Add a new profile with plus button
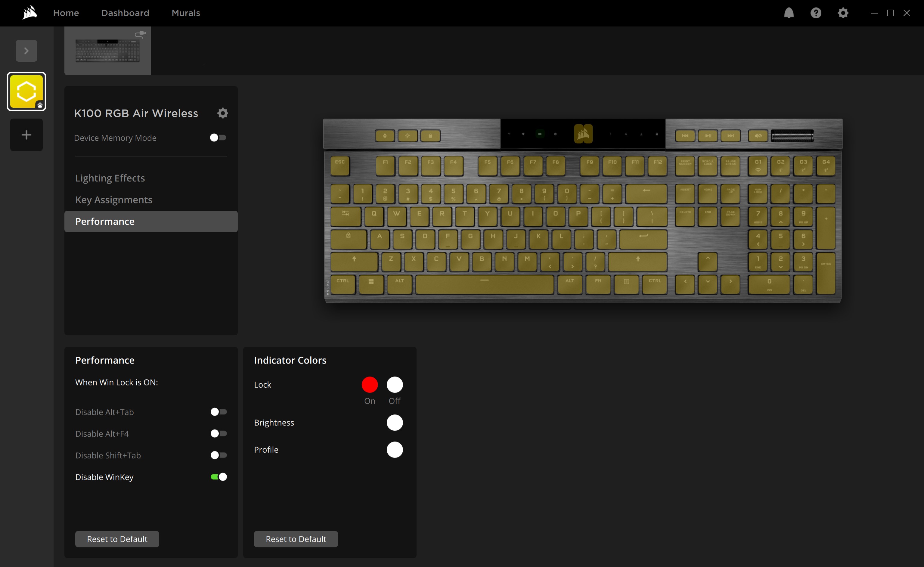 click(26, 135)
